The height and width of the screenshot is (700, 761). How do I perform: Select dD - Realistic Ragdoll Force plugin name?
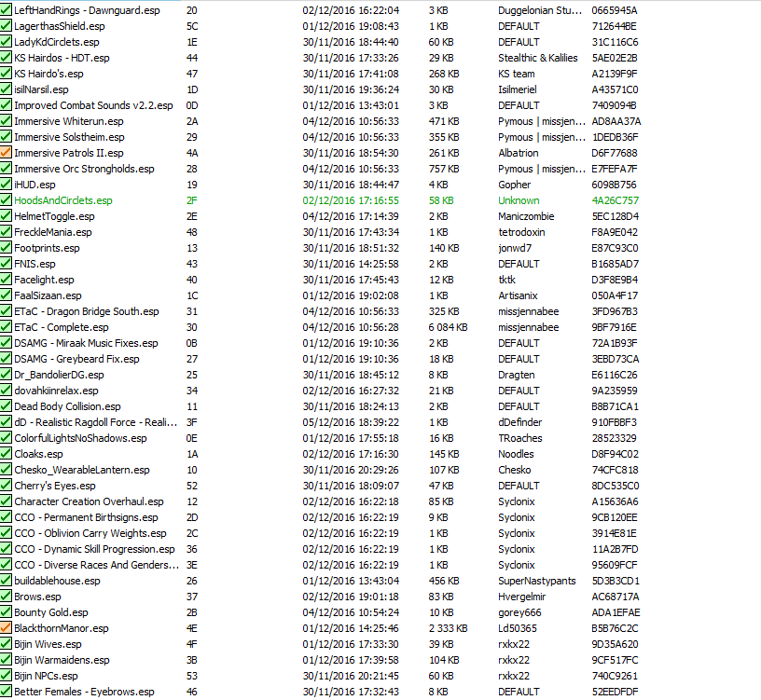[96, 422]
